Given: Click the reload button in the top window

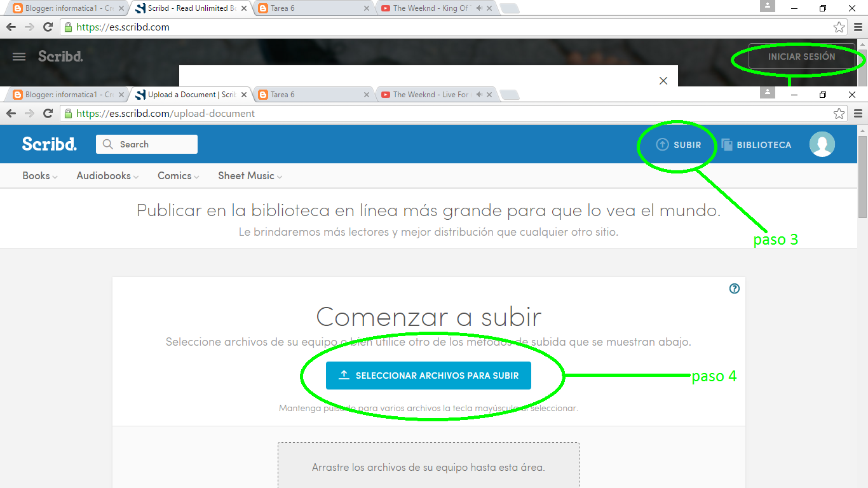Looking at the screenshot, I should pos(48,27).
